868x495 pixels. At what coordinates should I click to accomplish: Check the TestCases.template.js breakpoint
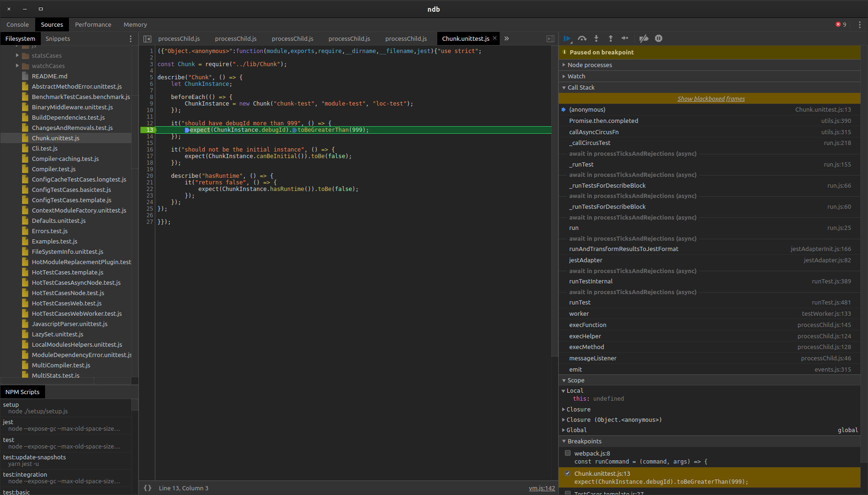pos(568,493)
